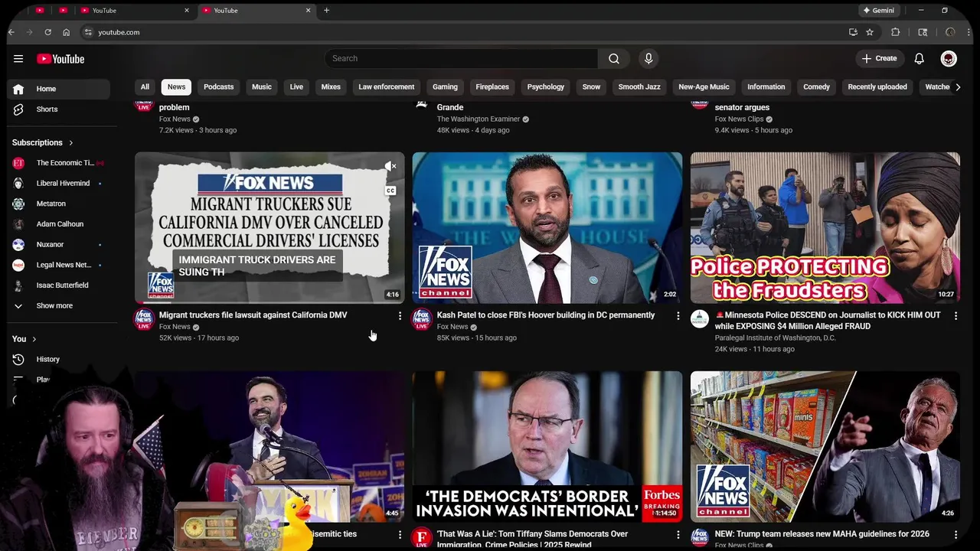Image resolution: width=980 pixels, height=551 pixels.
Task: Open more options for MAHA guidelines video
Action: 955,534
